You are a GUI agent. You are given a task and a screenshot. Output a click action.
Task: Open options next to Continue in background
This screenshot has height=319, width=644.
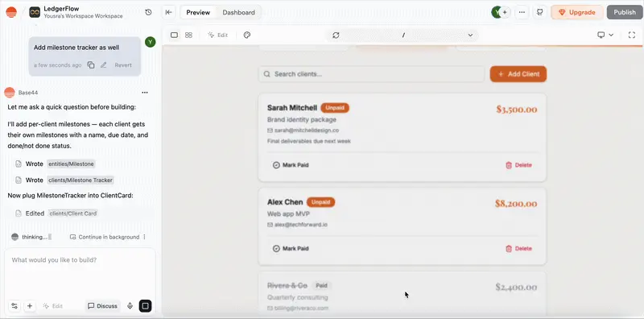click(144, 237)
